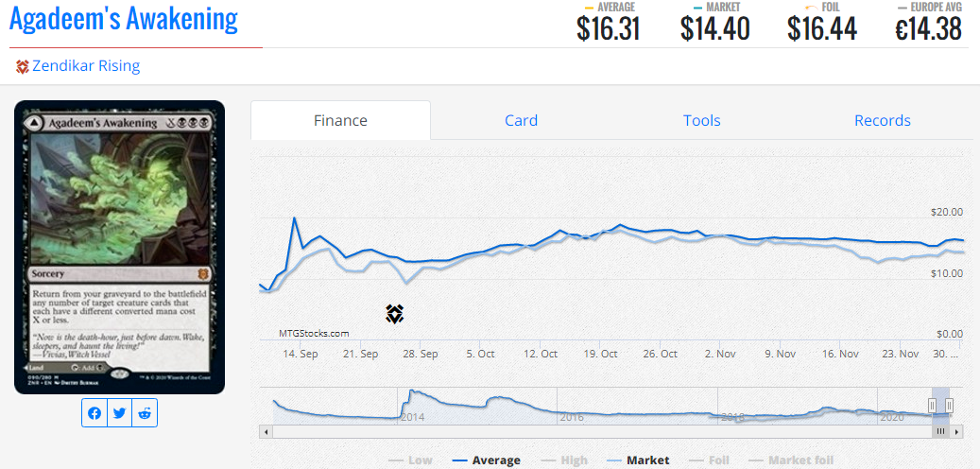Click the scrollbar left arrow under chart
The width and height of the screenshot is (980, 469).
pyautogui.click(x=266, y=431)
